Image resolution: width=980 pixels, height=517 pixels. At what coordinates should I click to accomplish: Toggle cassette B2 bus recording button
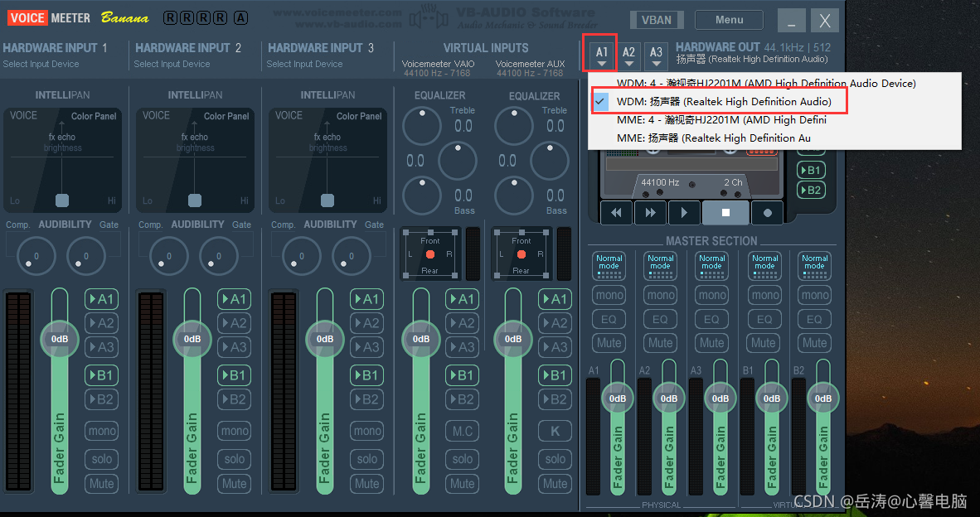[811, 190]
